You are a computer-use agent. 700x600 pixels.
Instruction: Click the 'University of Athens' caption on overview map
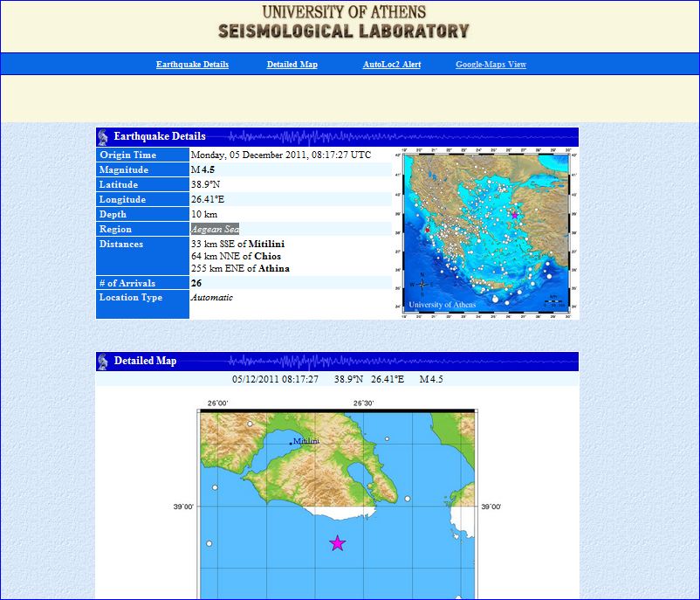(442, 305)
